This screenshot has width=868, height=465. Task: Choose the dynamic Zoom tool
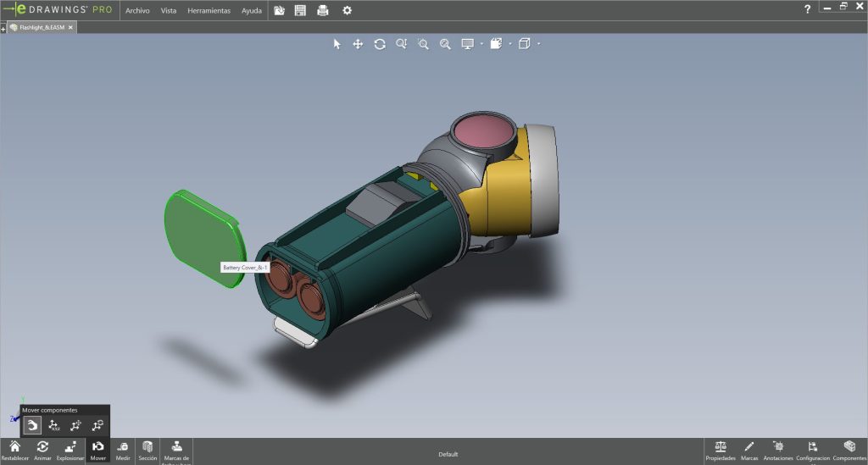coord(401,44)
